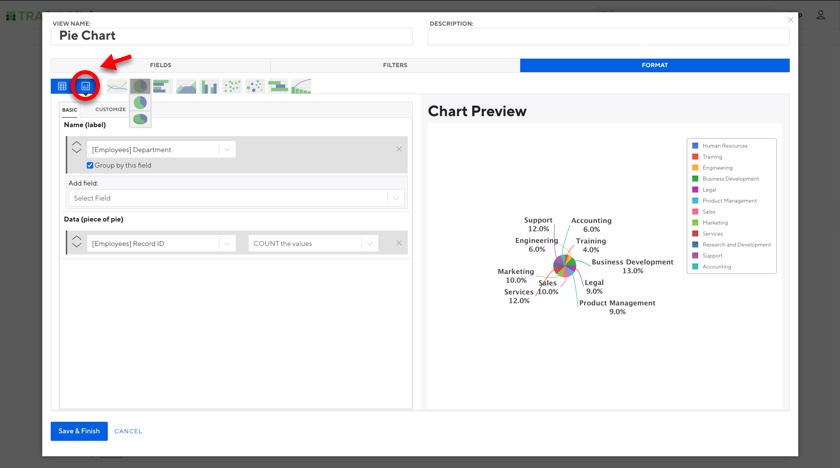The image size is (840, 468).
Task: Click the circled chart view icon
Action: coord(85,87)
